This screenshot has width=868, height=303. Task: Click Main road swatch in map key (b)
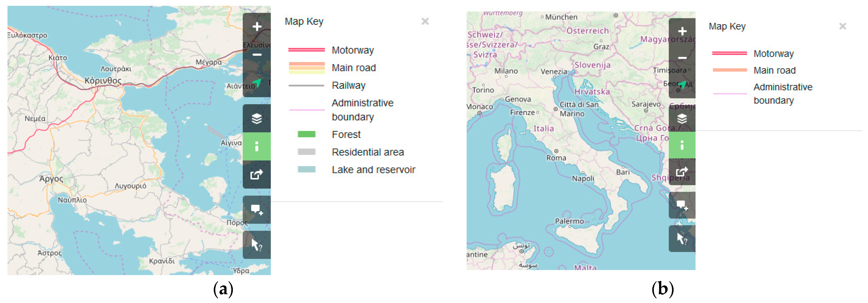(x=730, y=70)
